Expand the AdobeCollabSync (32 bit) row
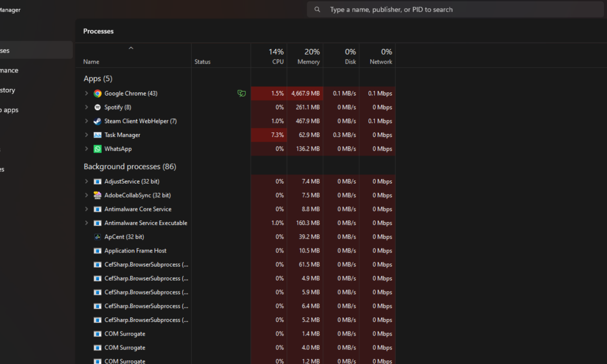The width and height of the screenshot is (607, 364). click(86, 195)
